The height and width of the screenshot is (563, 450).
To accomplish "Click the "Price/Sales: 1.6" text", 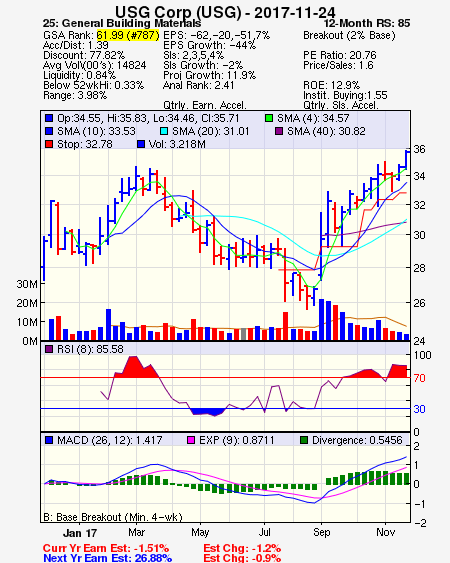I will (338, 65).
